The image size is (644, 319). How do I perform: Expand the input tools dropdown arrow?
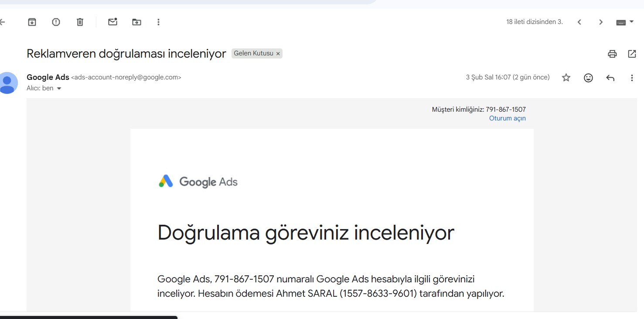point(631,21)
